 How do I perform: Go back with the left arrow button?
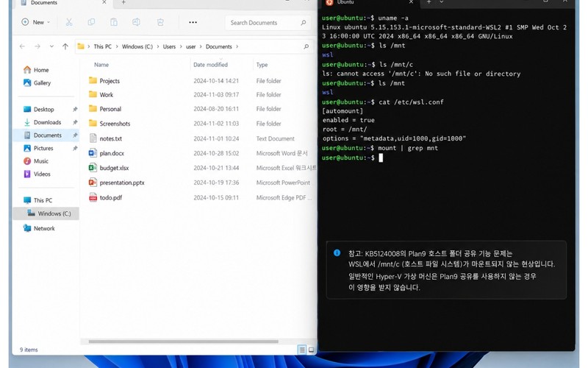pyautogui.click(x=22, y=46)
